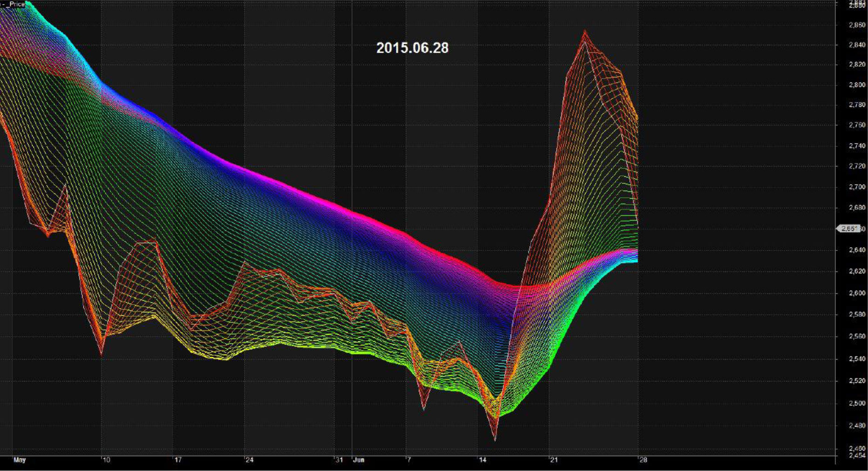Screen dimensions: 868x471
Task: Click the price peak above 2,840
Action: 585,32
